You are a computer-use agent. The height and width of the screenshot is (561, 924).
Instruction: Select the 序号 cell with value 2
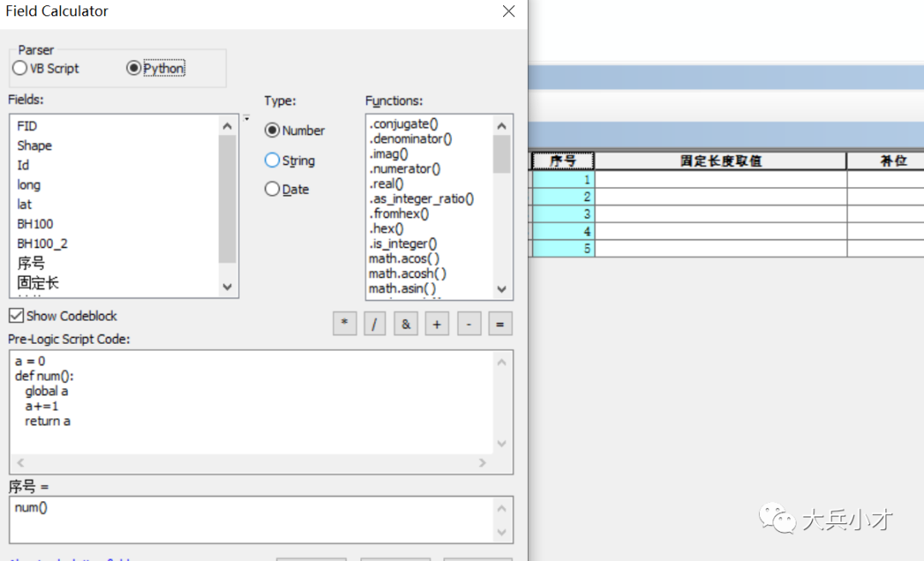[x=563, y=197]
